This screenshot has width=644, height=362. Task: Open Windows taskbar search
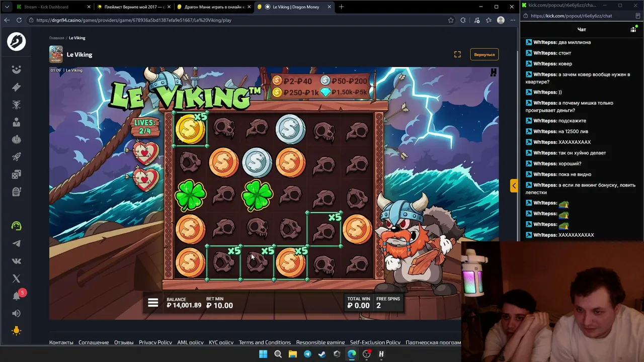coord(278,354)
